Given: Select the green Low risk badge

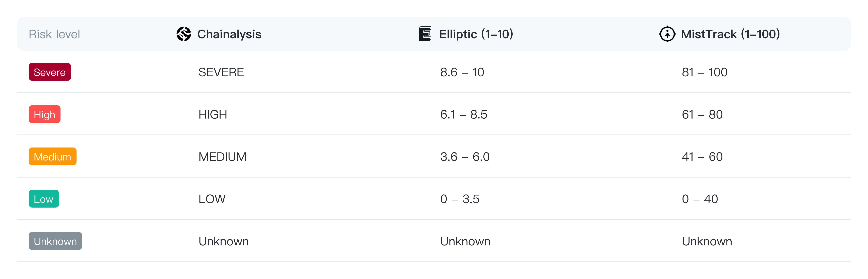Looking at the screenshot, I should (x=43, y=199).
